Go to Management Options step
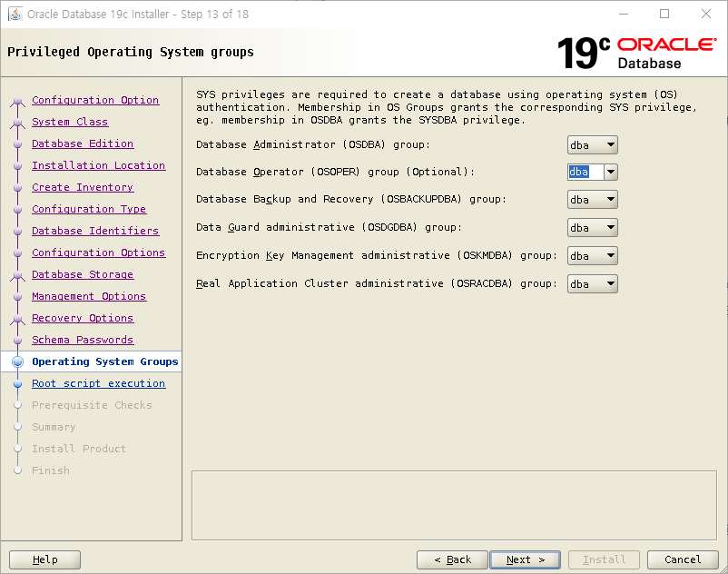 pyautogui.click(x=89, y=296)
